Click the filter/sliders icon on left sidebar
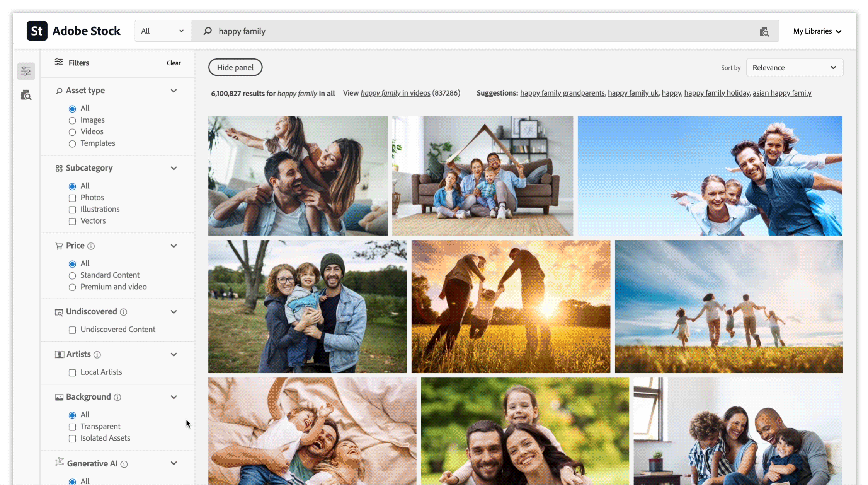Viewport: 868px width, 485px height. pyautogui.click(x=27, y=71)
